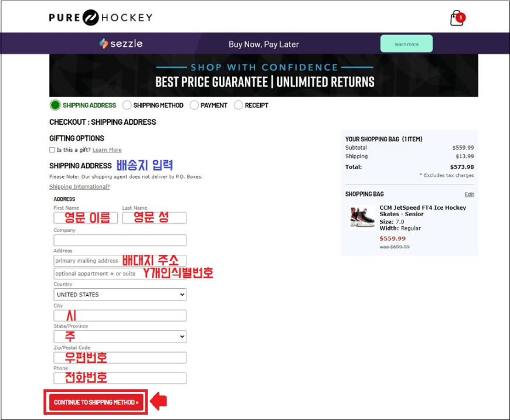Open the gift Learn More link

click(x=107, y=150)
